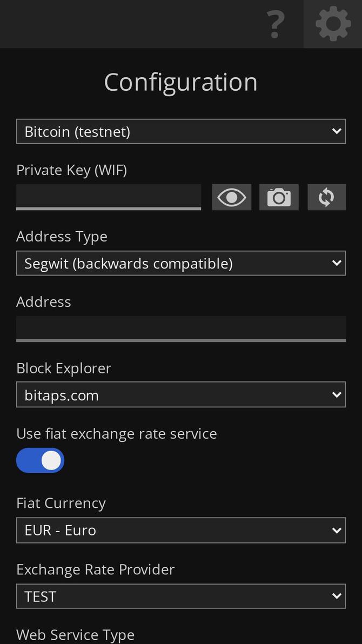
Task: Generate new key with refresh icon
Action: click(326, 197)
